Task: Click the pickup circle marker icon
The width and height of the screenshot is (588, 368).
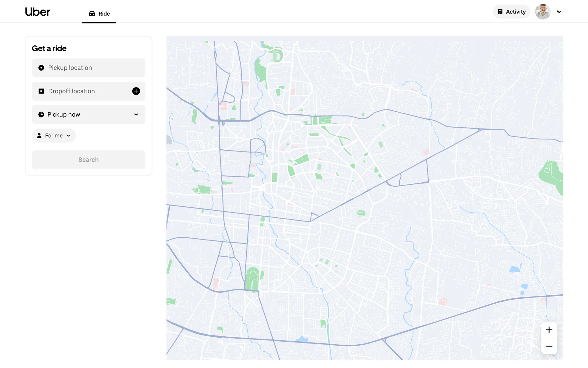Action: pos(41,68)
